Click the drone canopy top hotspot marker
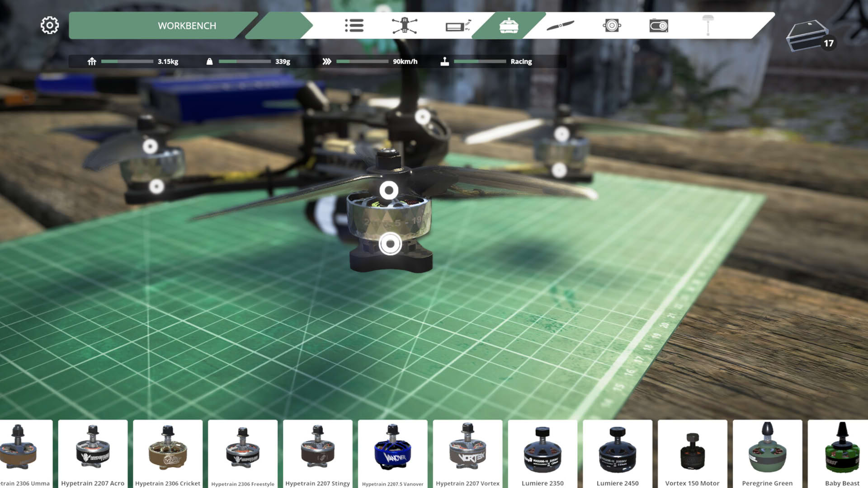This screenshot has width=868, height=488. [x=423, y=117]
